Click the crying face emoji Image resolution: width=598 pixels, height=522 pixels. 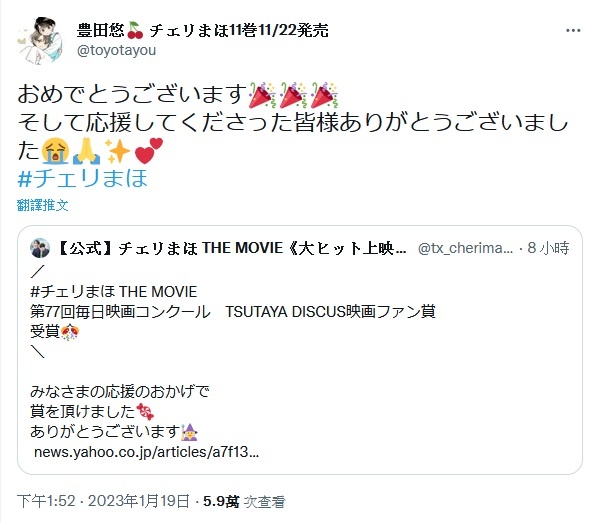(56, 151)
